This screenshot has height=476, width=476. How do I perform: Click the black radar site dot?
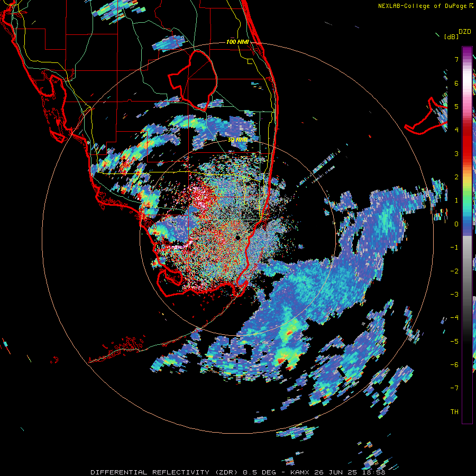pyautogui.click(x=237, y=237)
